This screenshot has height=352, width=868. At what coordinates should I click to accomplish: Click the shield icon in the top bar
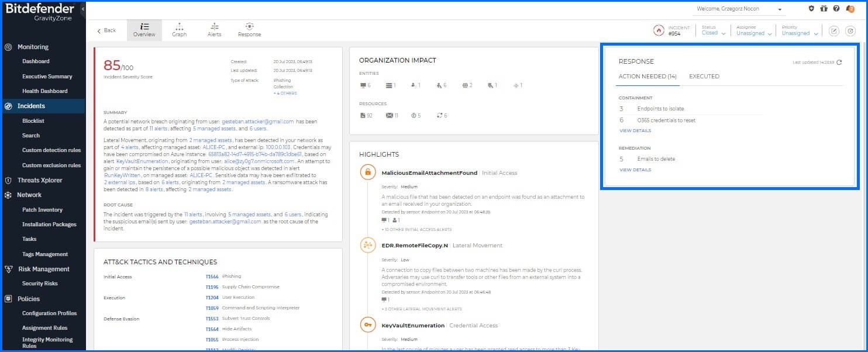tap(811, 9)
